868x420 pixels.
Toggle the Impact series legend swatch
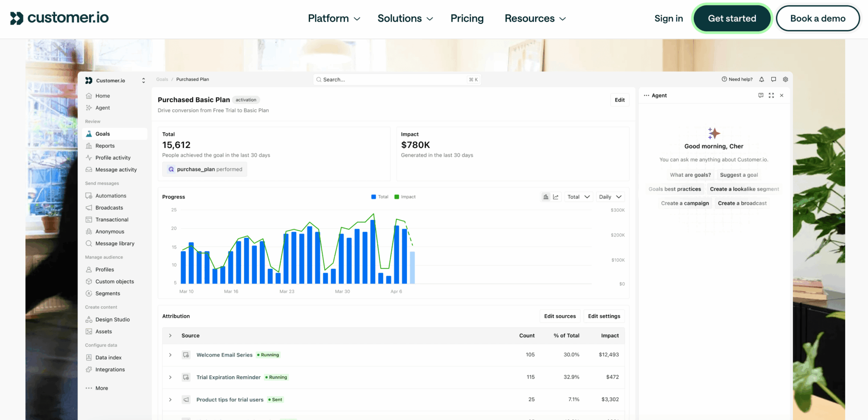[x=397, y=197]
